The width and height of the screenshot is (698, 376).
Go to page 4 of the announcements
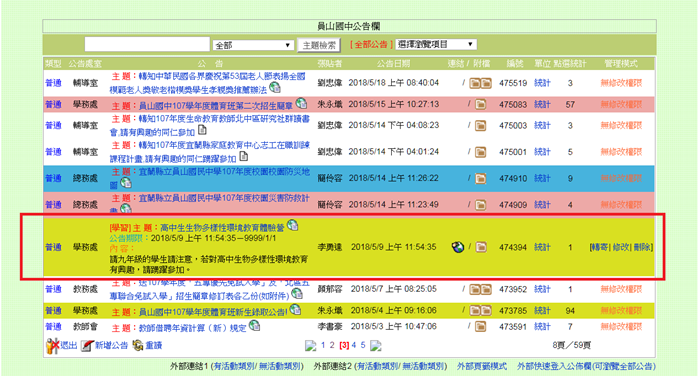(x=354, y=345)
